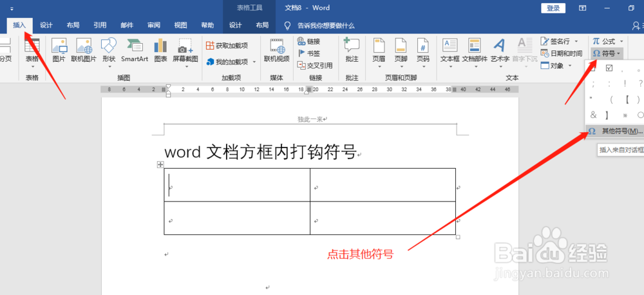Expand the 我的加载项 dropdown arrow

pyautogui.click(x=254, y=62)
